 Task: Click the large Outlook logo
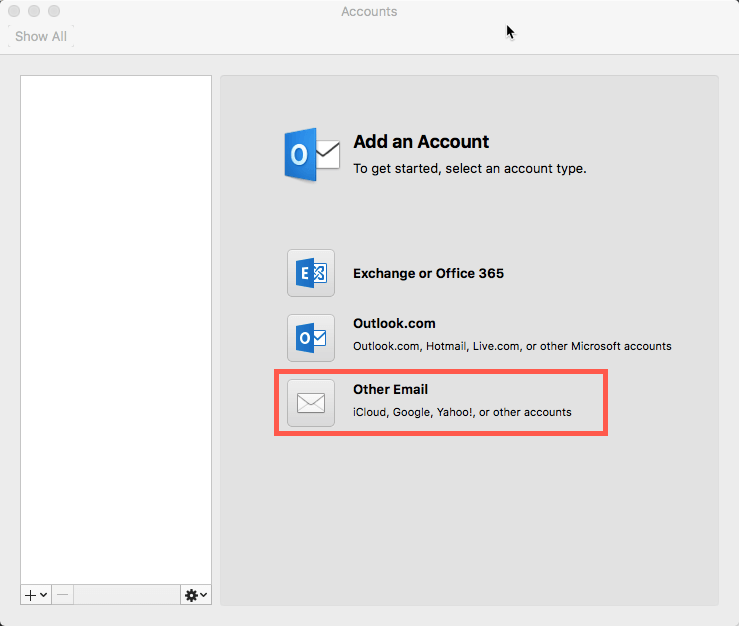pyautogui.click(x=312, y=155)
